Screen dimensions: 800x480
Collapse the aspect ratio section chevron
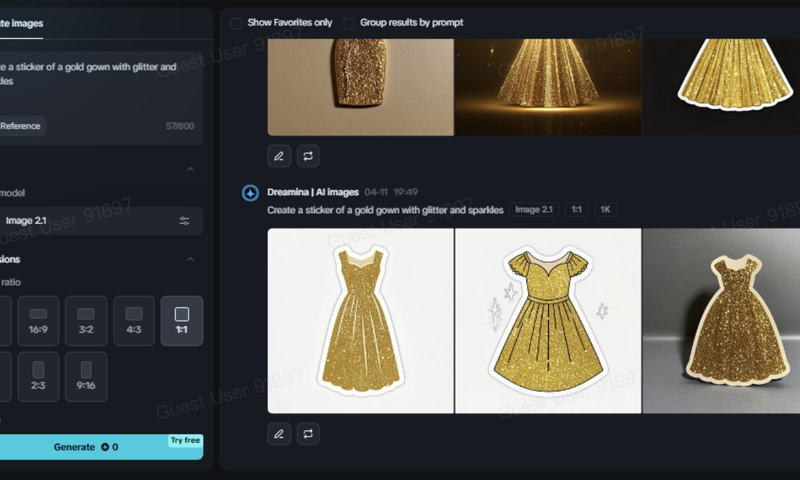[x=190, y=259]
